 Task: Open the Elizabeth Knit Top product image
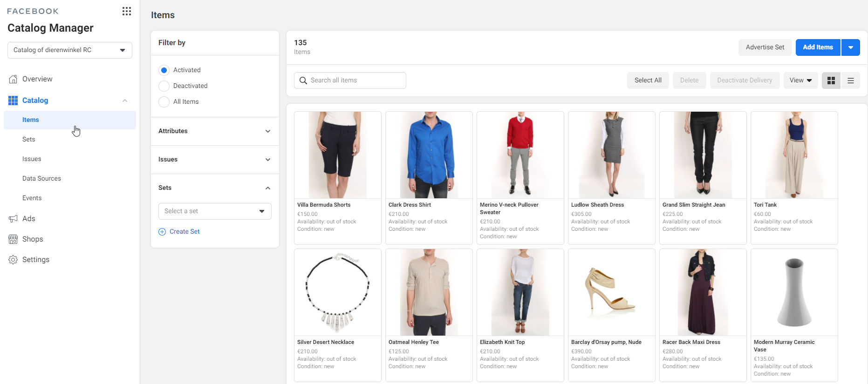520,292
